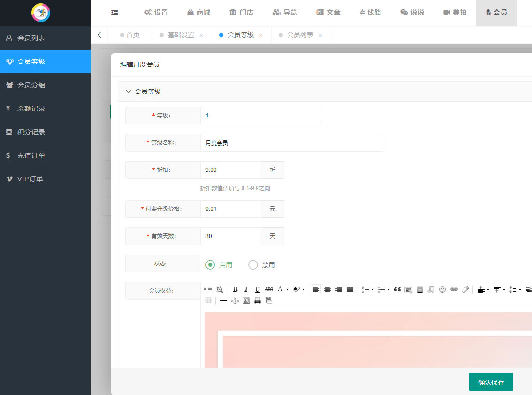
Task: Insert unordered bullet list
Action: pos(381,289)
